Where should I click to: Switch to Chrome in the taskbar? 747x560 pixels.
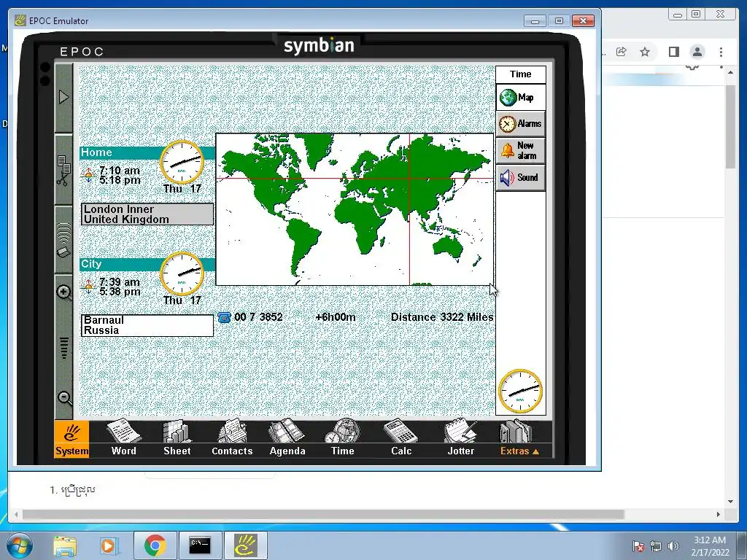tap(155, 545)
